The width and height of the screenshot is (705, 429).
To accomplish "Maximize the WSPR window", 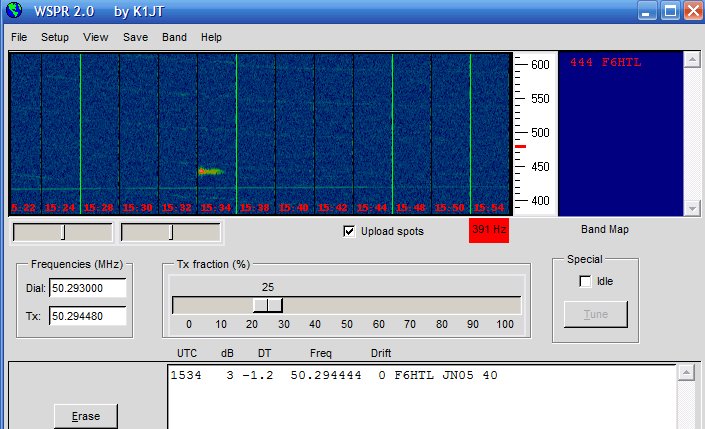I will tap(670, 11).
